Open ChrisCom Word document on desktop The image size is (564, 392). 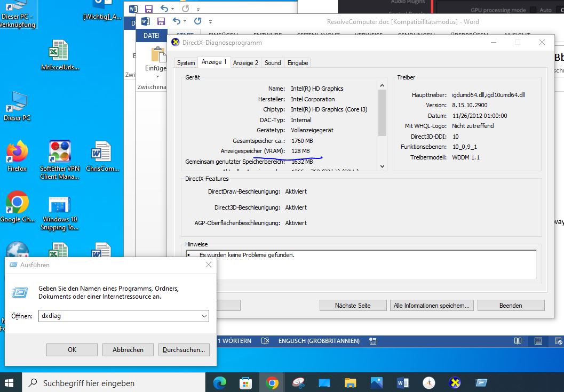coord(102,156)
